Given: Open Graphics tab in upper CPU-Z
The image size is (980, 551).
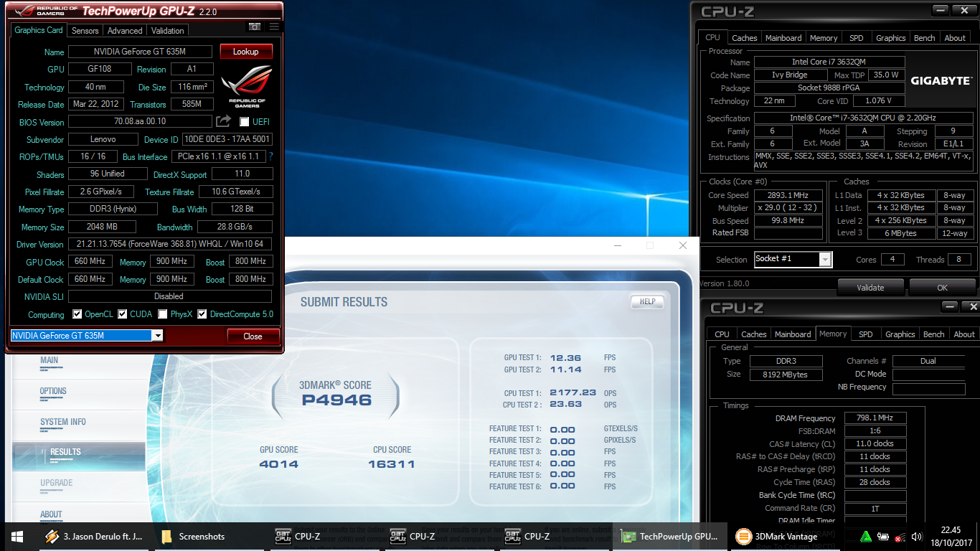Looking at the screenshot, I should 890,38.
